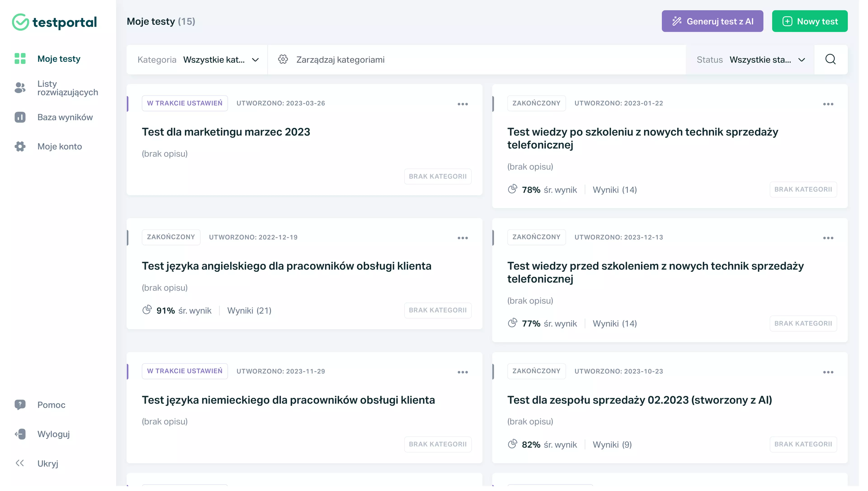Click 'UTWORZONO: 2023-12-13' date text
Screen dimensions: 868x491
(x=619, y=237)
